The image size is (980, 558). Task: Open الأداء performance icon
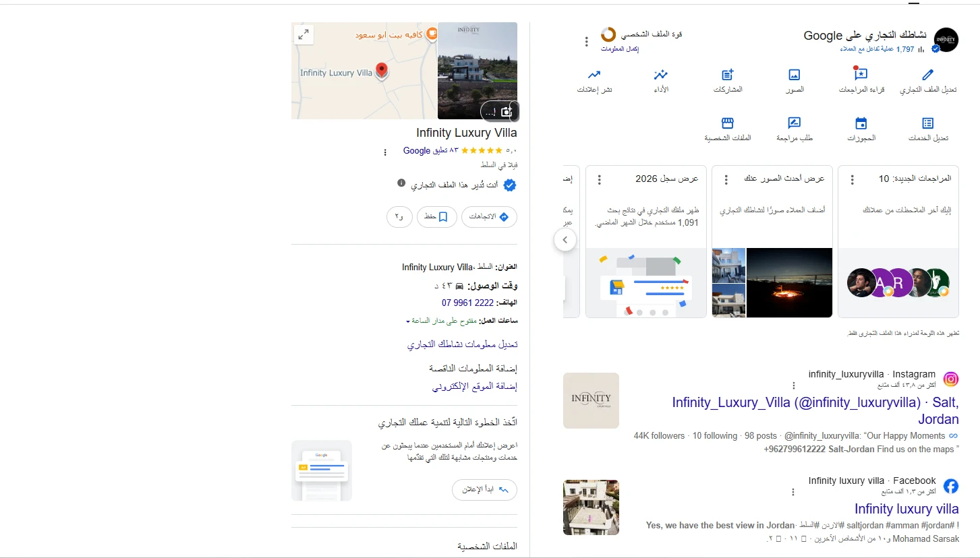pyautogui.click(x=661, y=75)
